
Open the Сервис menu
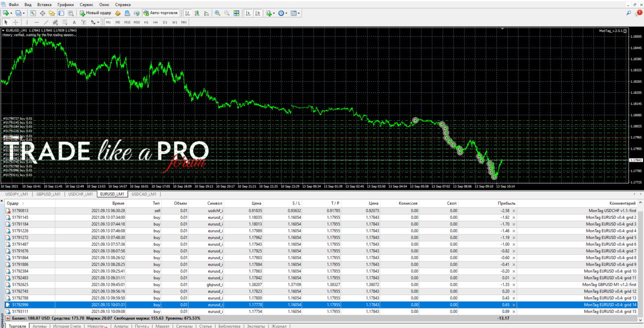86,4
